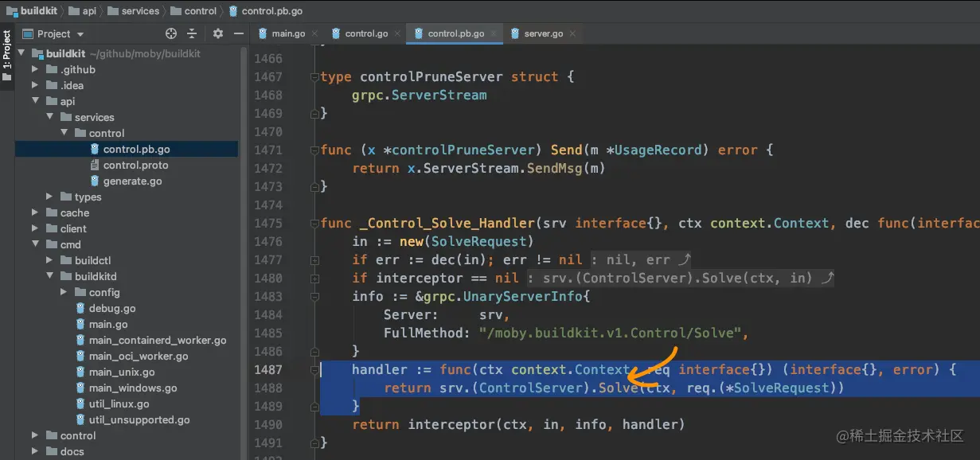The image size is (980, 460).
Task: Close the server.go tab
Action: [x=572, y=34]
